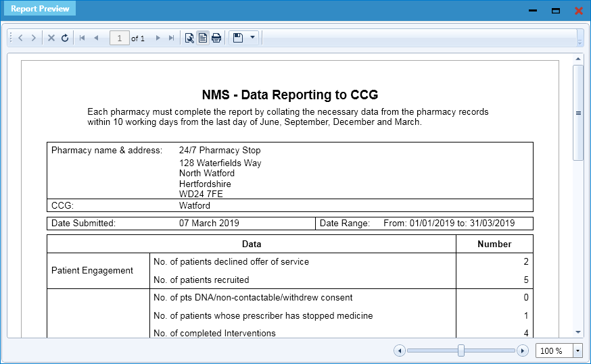The width and height of the screenshot is (591, 364).
Task: Click value 2 for patients declined
Action: (x=526, y=261)
